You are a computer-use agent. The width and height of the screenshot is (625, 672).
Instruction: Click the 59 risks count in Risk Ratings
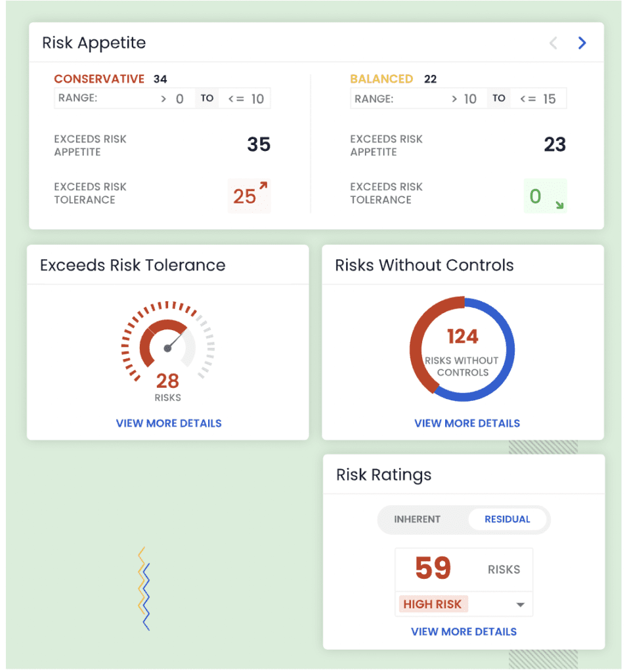point(433,568)
